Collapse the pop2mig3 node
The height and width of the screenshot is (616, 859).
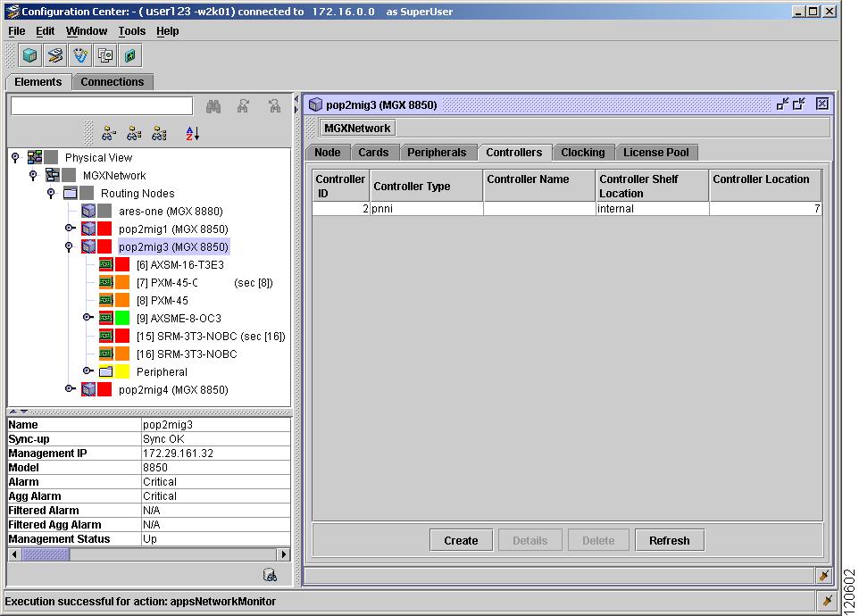tap(69, 246)
